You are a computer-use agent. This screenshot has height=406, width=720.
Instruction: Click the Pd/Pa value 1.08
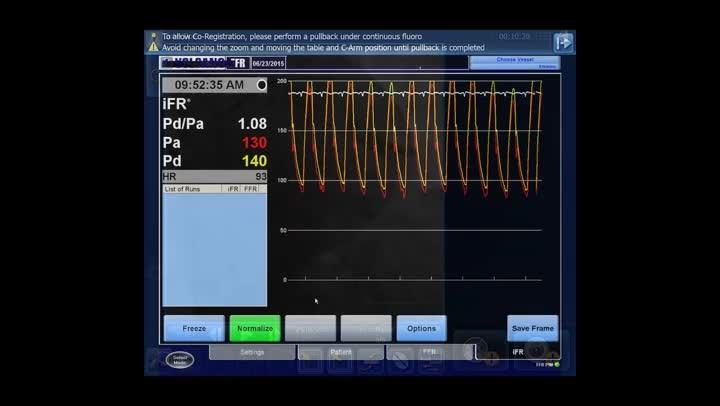pyautogui.click(x=252, y=124)
